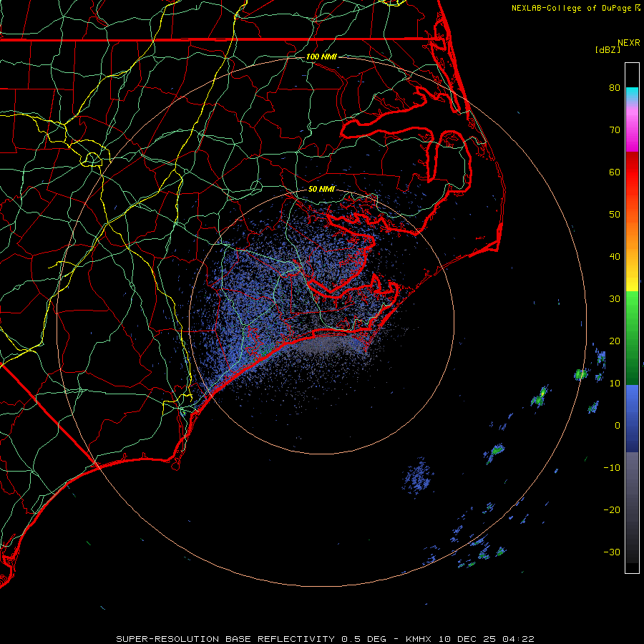Click the 80 dBZ scale value
644x644 pixels.
[615, 87]
